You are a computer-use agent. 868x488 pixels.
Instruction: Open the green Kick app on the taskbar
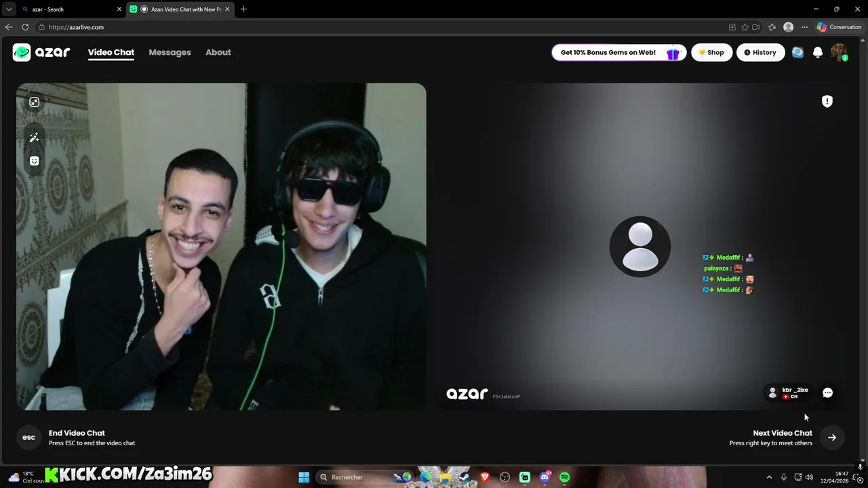[525, 477]
